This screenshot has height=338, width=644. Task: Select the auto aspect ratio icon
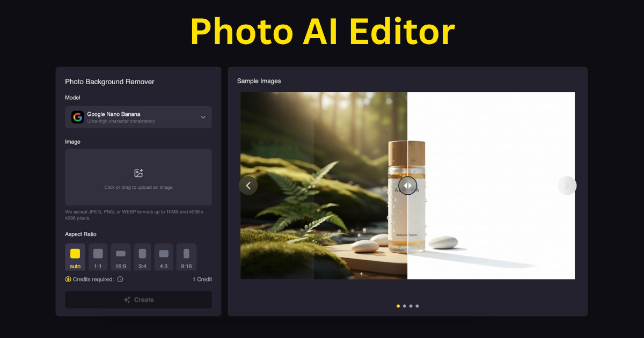[75, 254]
